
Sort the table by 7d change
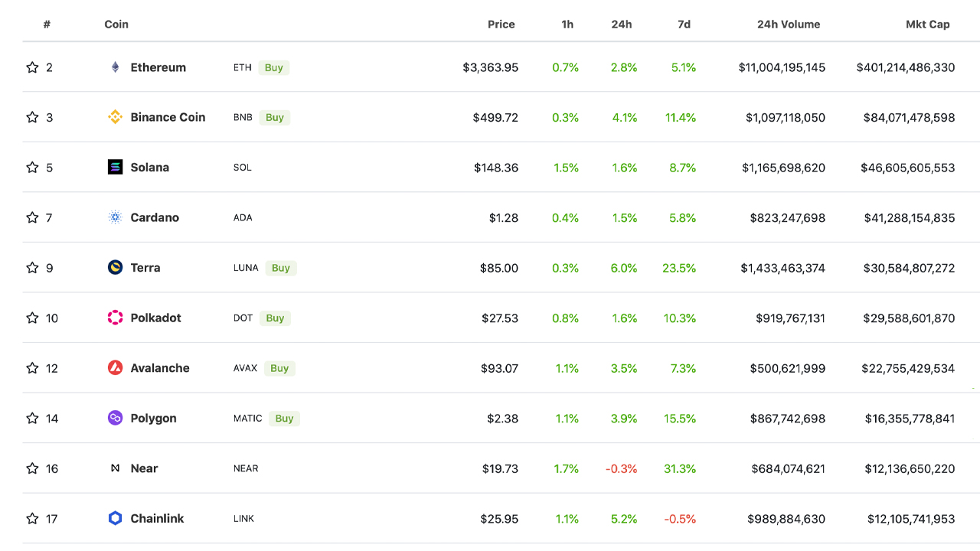point(684,24)
